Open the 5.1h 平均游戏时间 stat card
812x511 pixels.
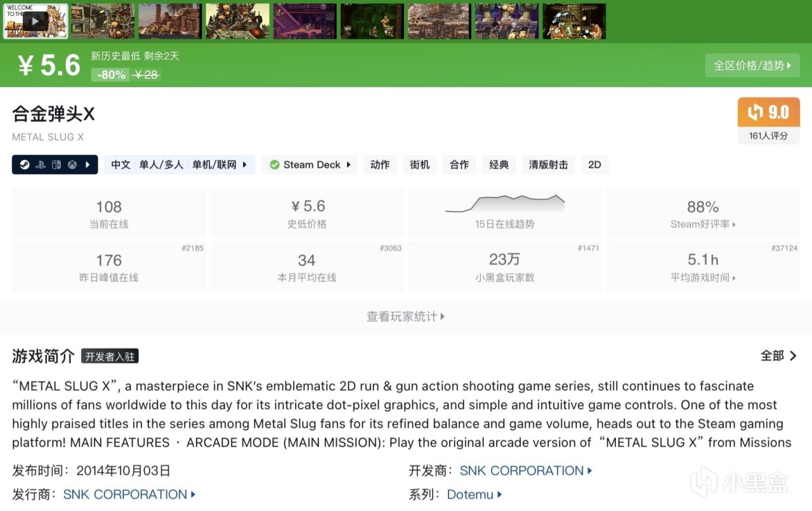pyautogui.click(x=703, y=267)
